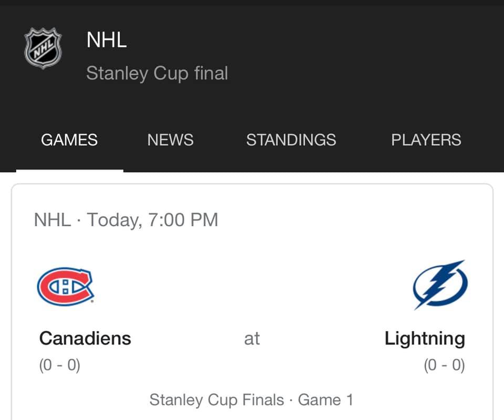Screen dimensions: 504x420
Task: Click the white underline beneath GAMES
Action: point(70,171)
